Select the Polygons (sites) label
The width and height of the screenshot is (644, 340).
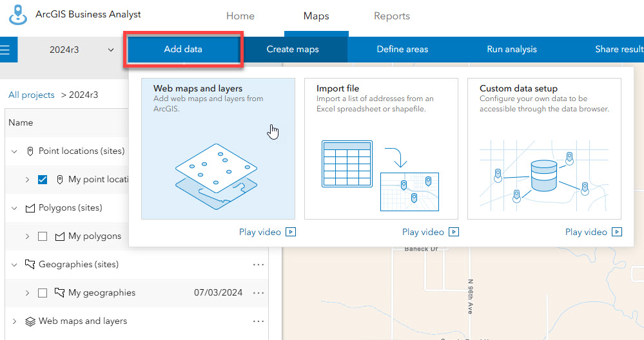coord(70,207)
